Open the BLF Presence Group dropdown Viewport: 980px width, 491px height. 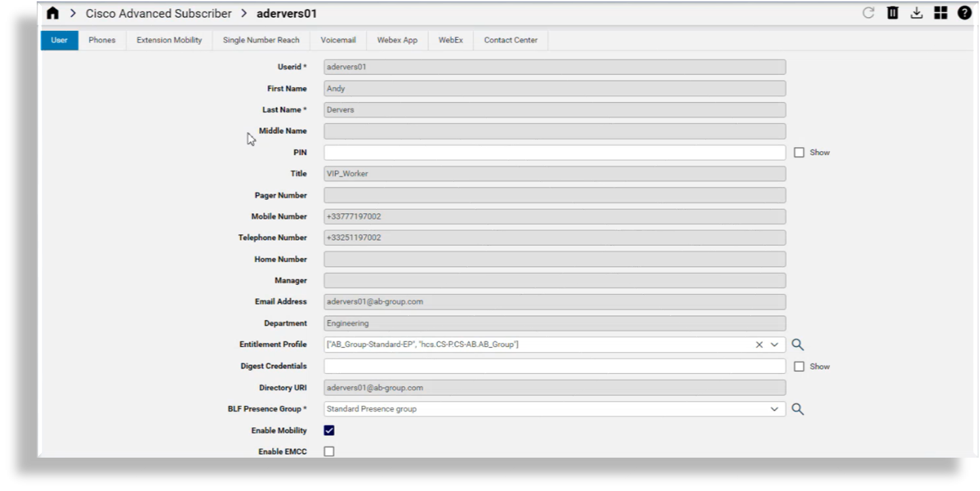coord(775,409)
